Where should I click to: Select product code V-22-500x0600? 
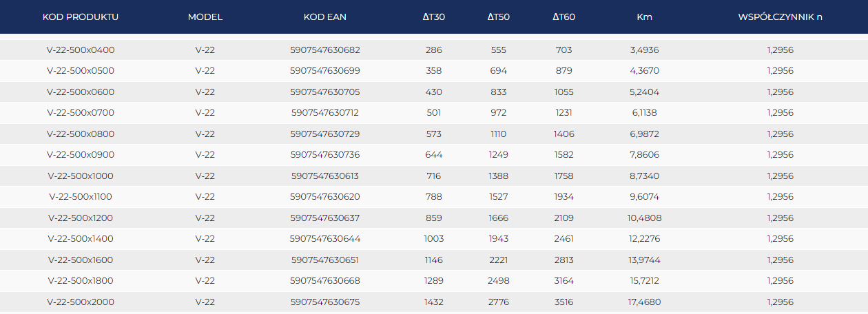tap(81, 92)
